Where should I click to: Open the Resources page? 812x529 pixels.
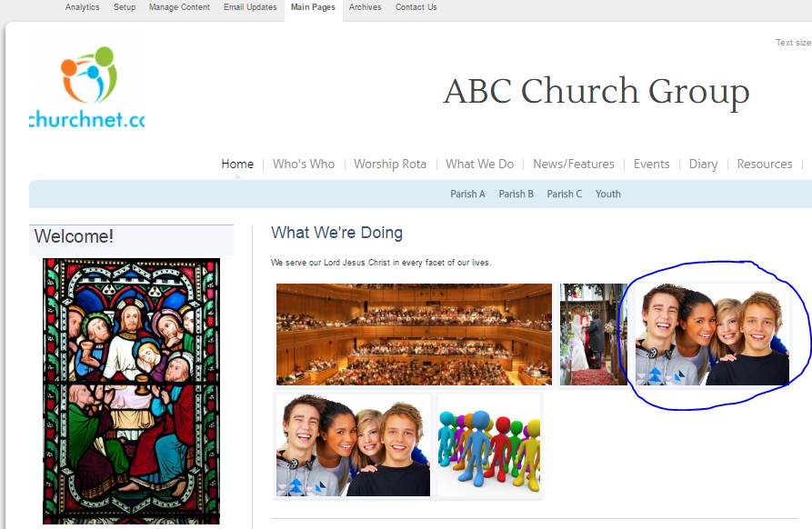point(764,164)
